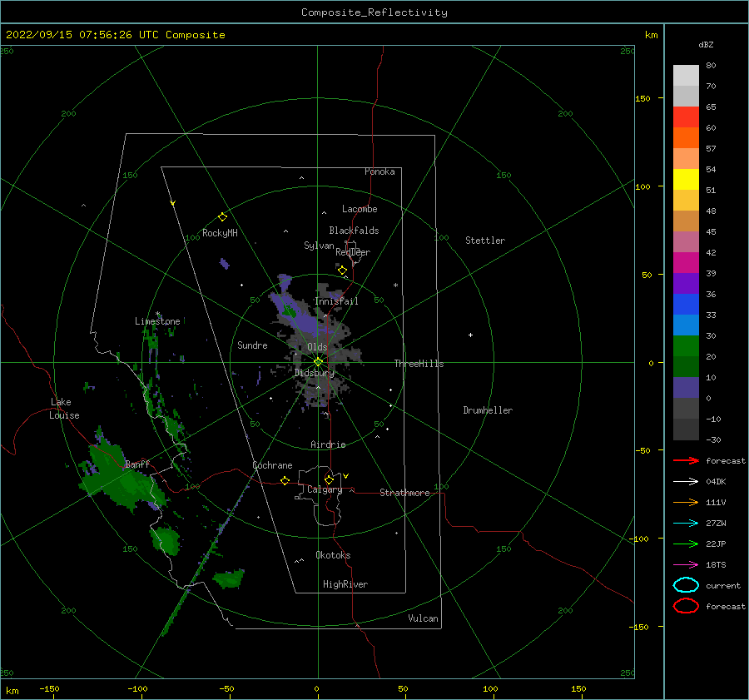
Task: Click the Limestone label
Action: click(157, 321)
